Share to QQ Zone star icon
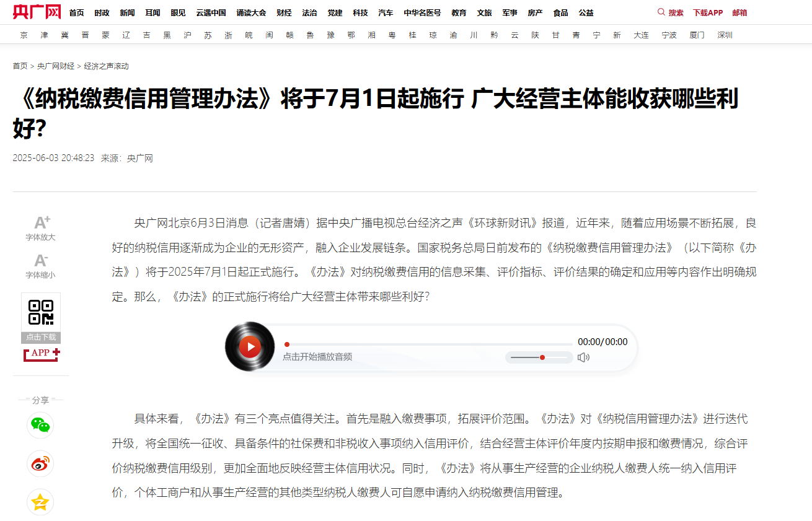 pyautogui.click(x=40, y=502)
